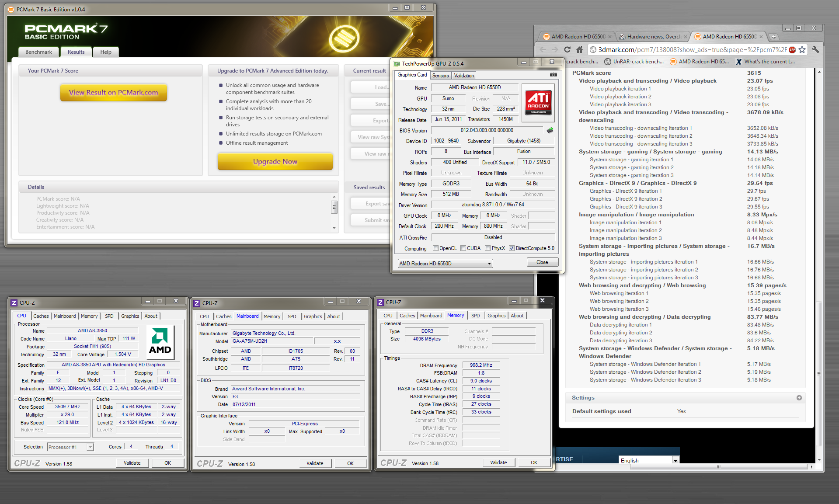This screenshot has height=504, width=839.
Task: Open the AMD Radeon HD 6550D GPU dropdown
Action: point(445,263)
